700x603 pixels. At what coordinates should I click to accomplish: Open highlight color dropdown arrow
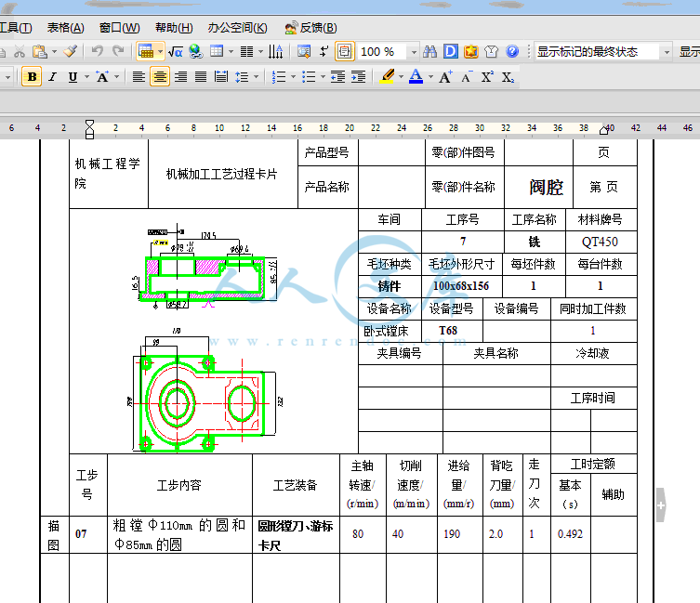[x=401, y=77]
